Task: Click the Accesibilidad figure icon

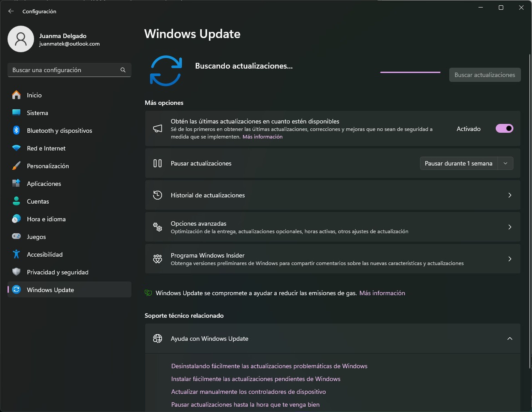Action: point(16,254)
